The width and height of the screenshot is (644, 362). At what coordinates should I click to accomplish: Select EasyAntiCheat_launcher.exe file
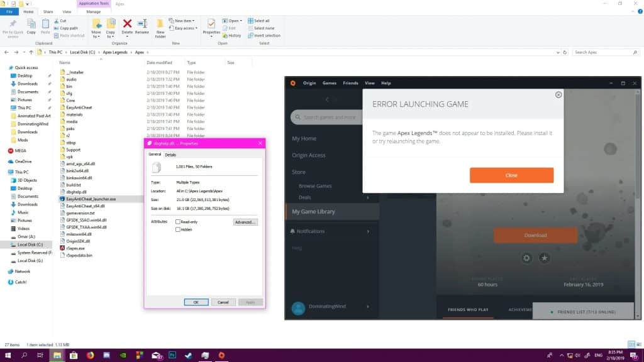(91, 199)
